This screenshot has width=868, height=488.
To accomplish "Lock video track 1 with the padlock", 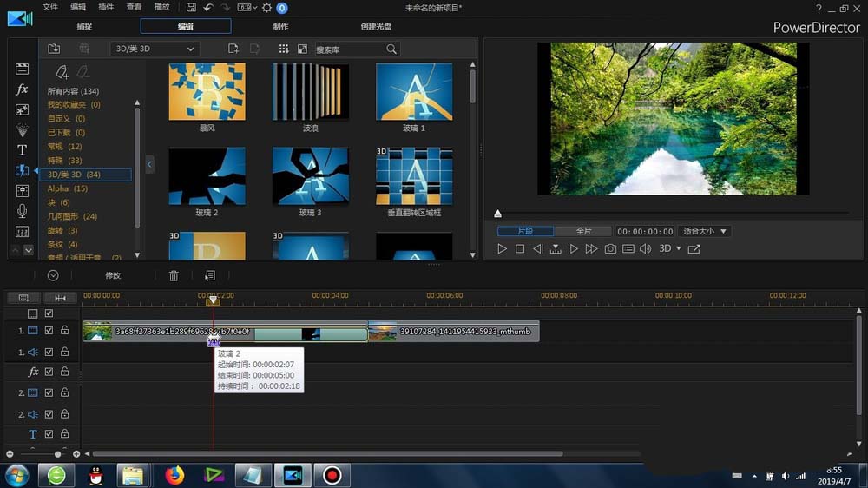I will click(65, 330).
